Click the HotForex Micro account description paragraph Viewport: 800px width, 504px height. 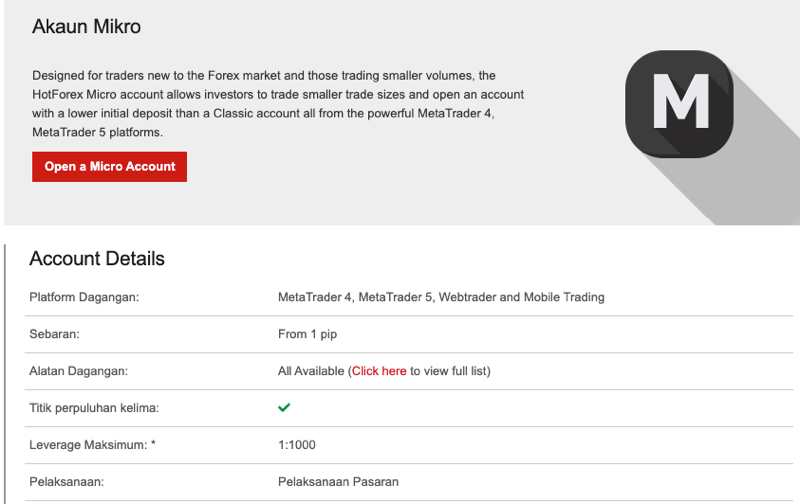[x=278, y=104]
